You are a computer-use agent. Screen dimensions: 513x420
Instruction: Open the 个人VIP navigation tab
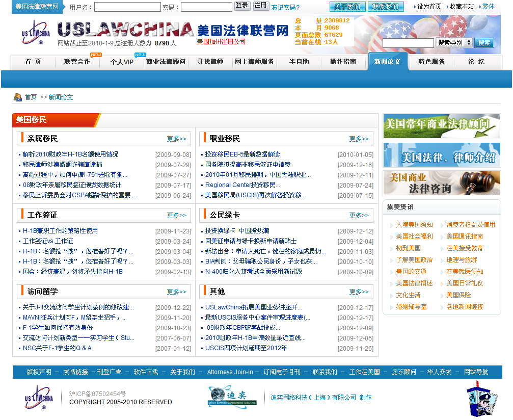122,62
